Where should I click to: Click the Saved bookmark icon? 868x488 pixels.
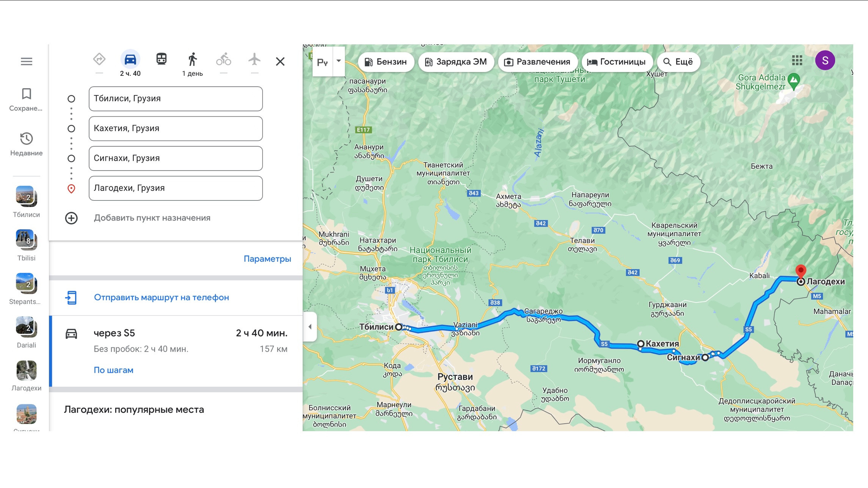tap(26, 94)
